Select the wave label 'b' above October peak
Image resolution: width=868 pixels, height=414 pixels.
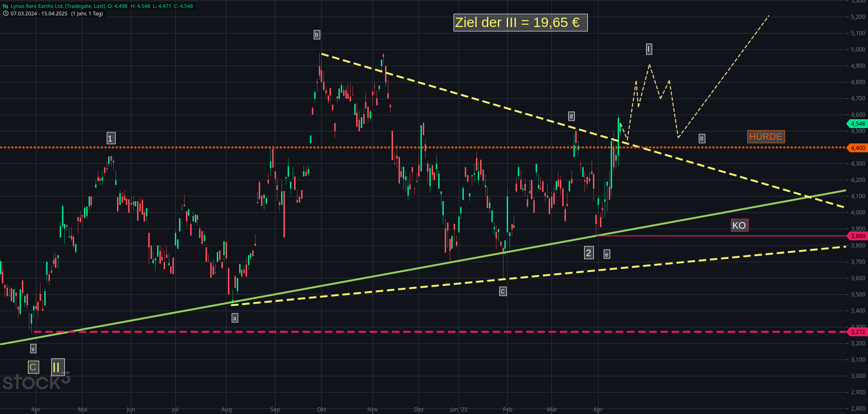click(x=317, y=34)
